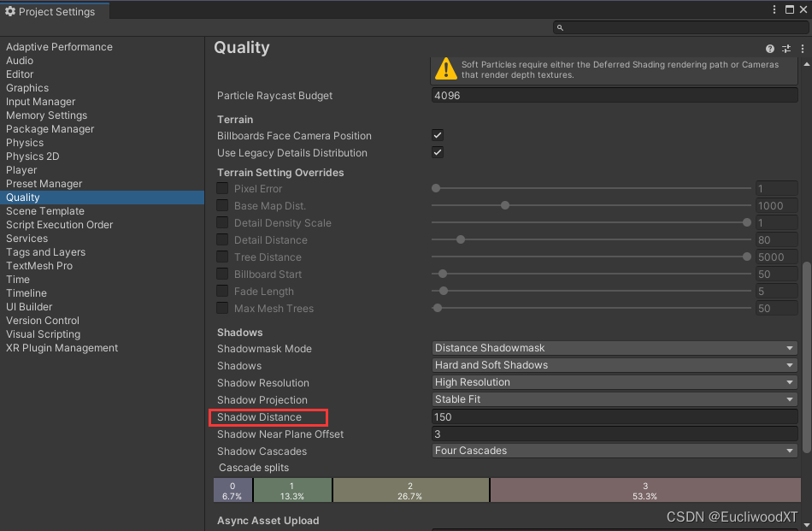
Task: Click the Base Map Dist. value 1000 field
Action: [776, 206]
